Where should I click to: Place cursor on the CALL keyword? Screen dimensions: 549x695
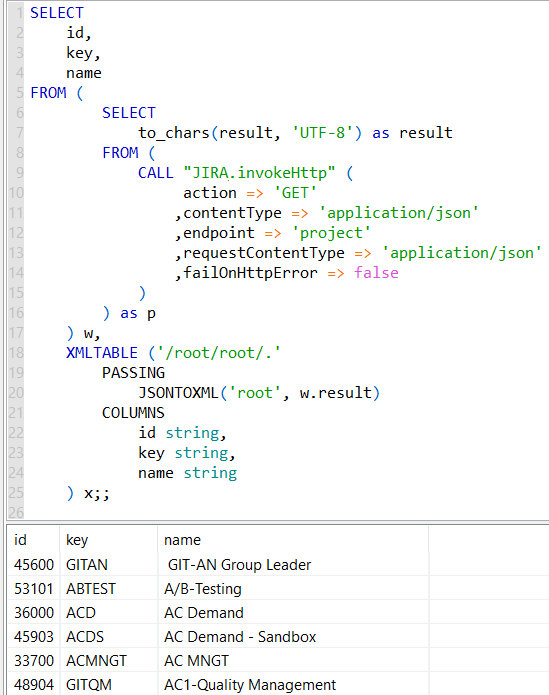click(x=156, y=173)
